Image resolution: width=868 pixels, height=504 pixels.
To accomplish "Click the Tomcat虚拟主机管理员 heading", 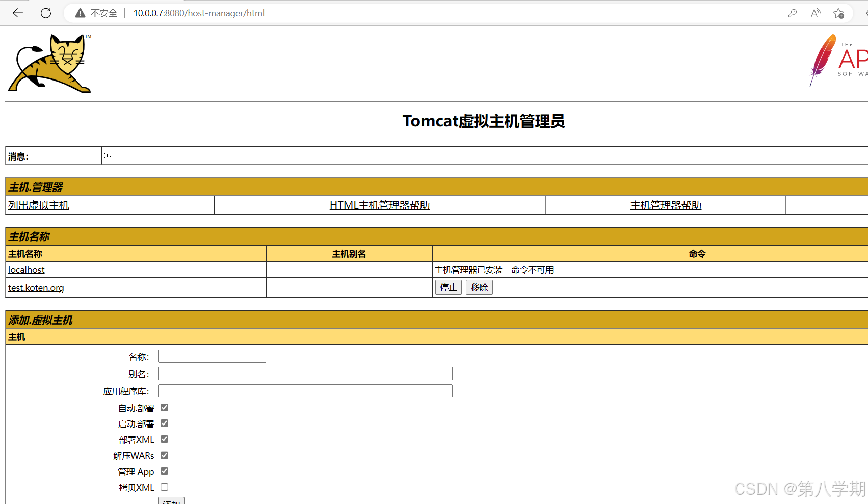I will coord(484,121).
